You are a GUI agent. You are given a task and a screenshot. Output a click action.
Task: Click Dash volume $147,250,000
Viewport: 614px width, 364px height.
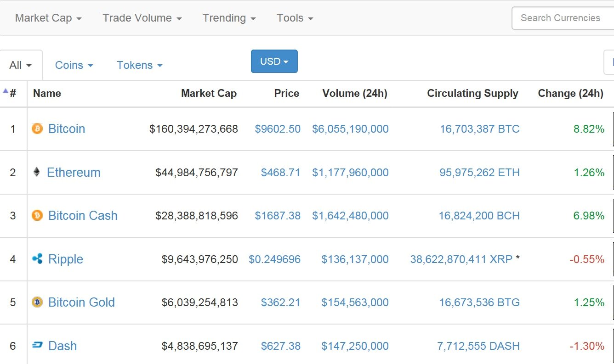(355, 346)
